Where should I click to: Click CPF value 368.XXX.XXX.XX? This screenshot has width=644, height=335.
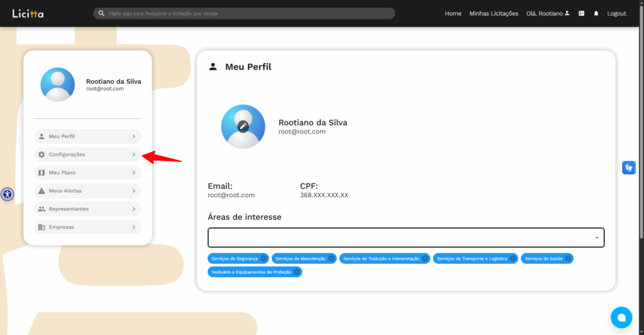click(x=324, y=195)
